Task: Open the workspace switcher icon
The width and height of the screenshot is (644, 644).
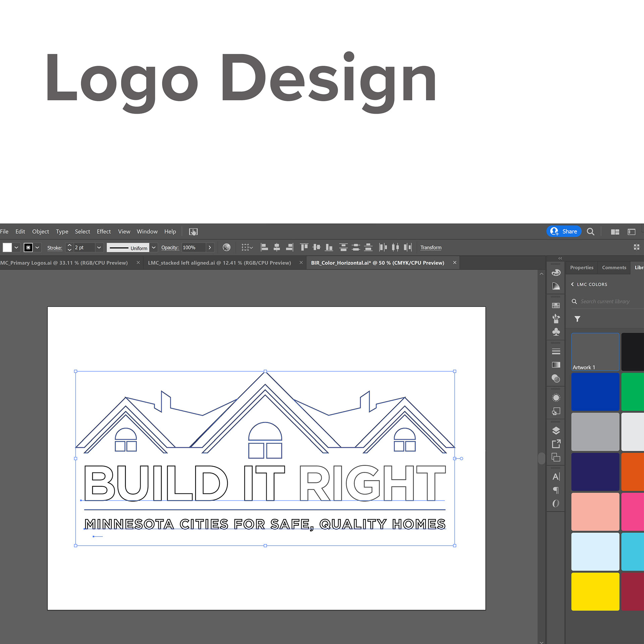Action: pyautogui.click(x=632, y=232)
